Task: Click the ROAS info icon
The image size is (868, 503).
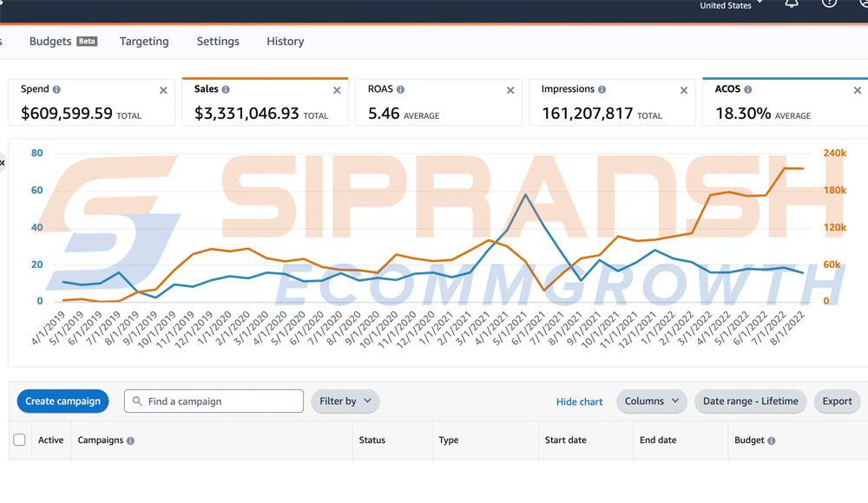Action: pyautogui.click(x=400, y=89)
